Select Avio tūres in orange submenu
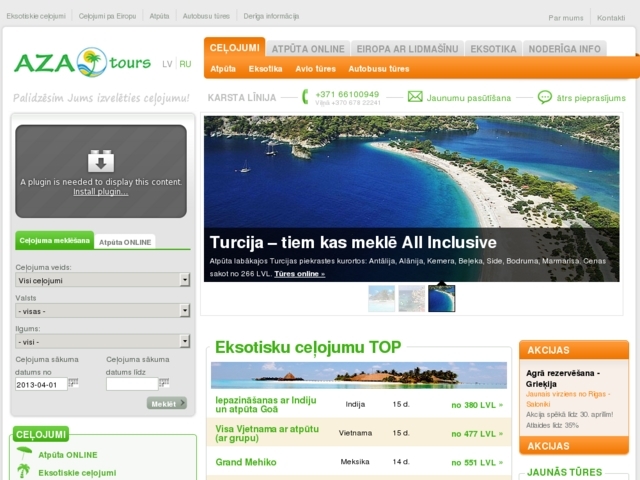The height and width of the screenshot is (480, 640). [x=315, y=69]
